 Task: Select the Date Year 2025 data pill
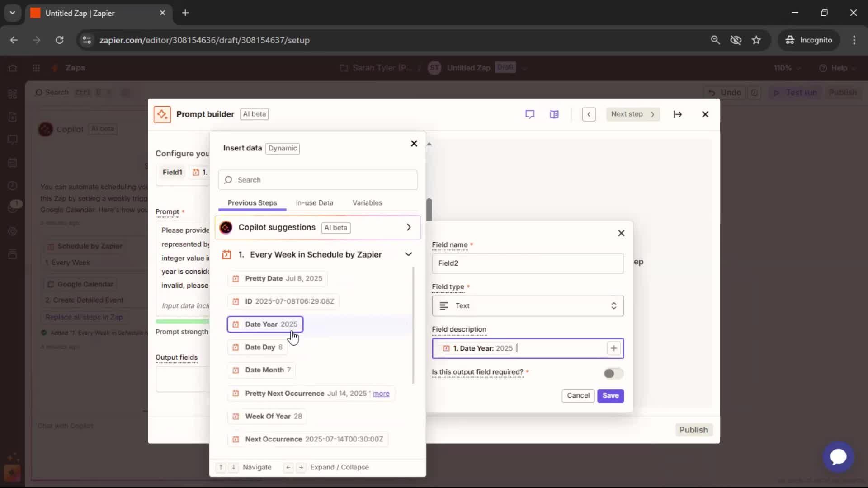point(265,324)
